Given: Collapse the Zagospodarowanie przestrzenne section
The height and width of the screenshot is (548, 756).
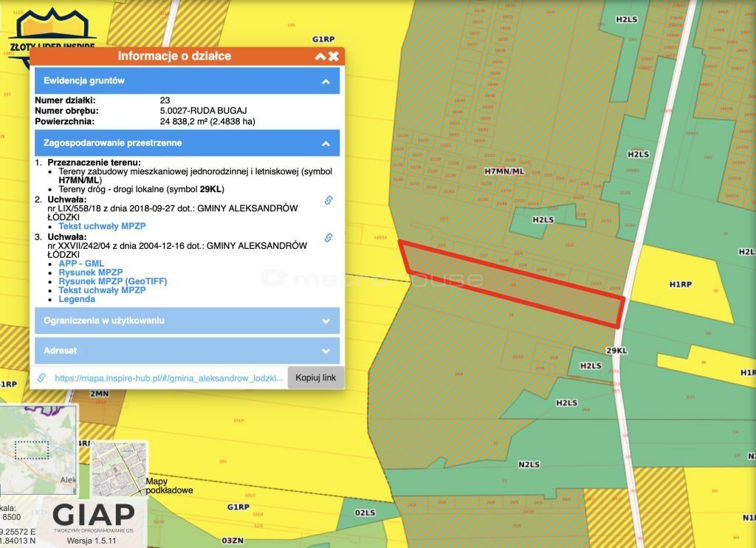Looking at the screenshot, I should pos(326,143).
